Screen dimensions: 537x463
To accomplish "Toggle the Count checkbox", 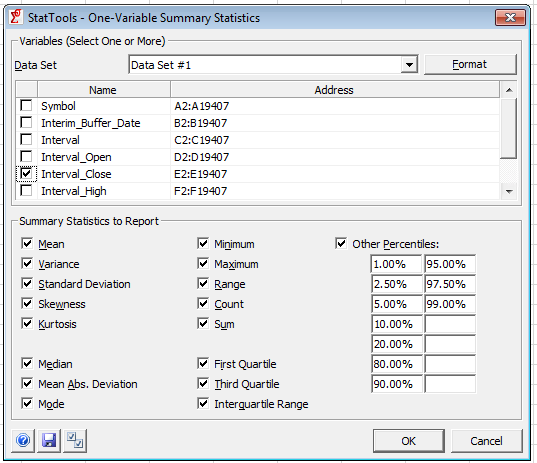I will pos(203,303).
